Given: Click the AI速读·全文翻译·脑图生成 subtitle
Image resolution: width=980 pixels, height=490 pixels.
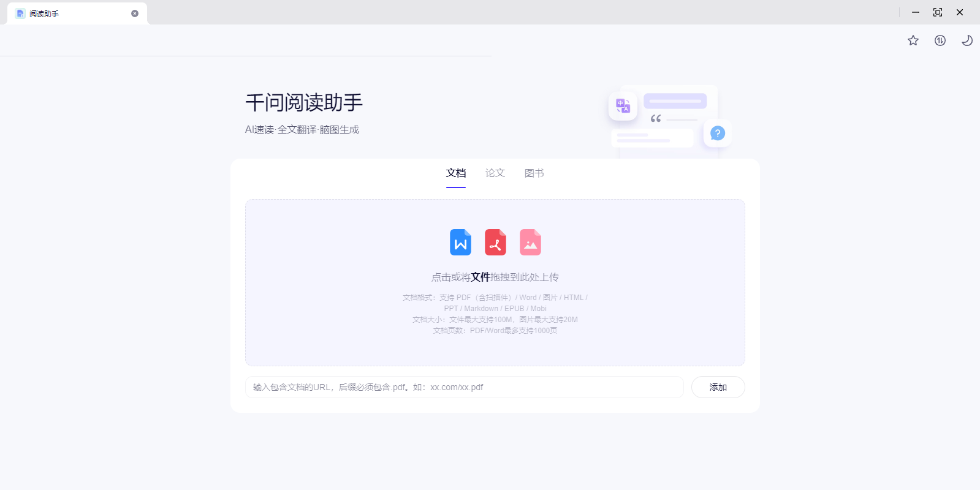Looking at the screenshot, I should (302, 130).
